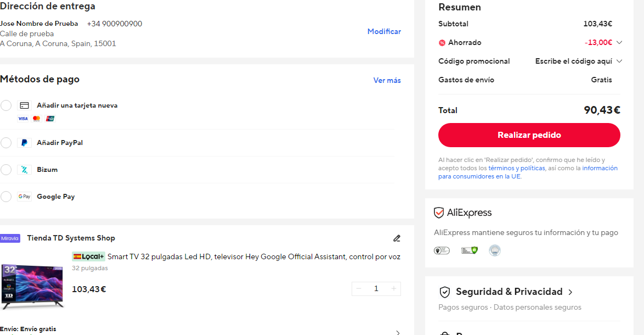Open Tienda TD Systems Shop

[71, 238]
